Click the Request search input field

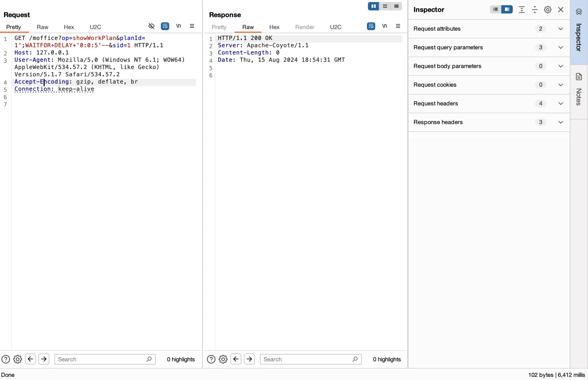click(105, 359)
